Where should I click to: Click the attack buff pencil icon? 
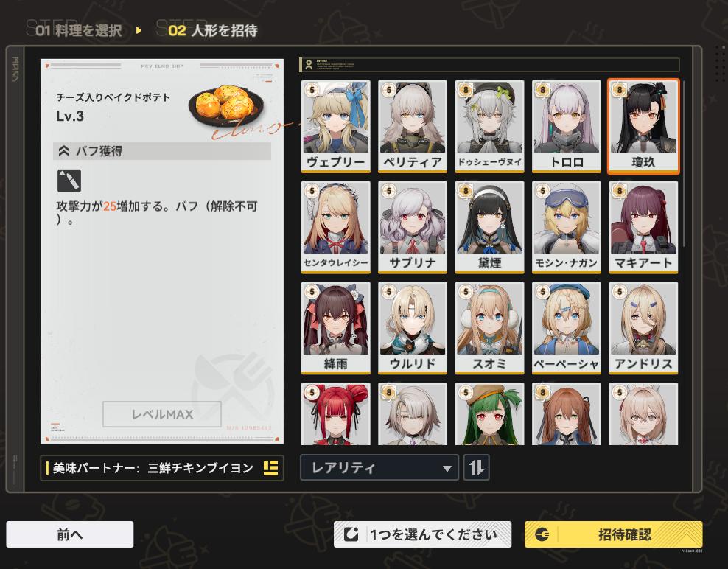[x=69, y=181]
